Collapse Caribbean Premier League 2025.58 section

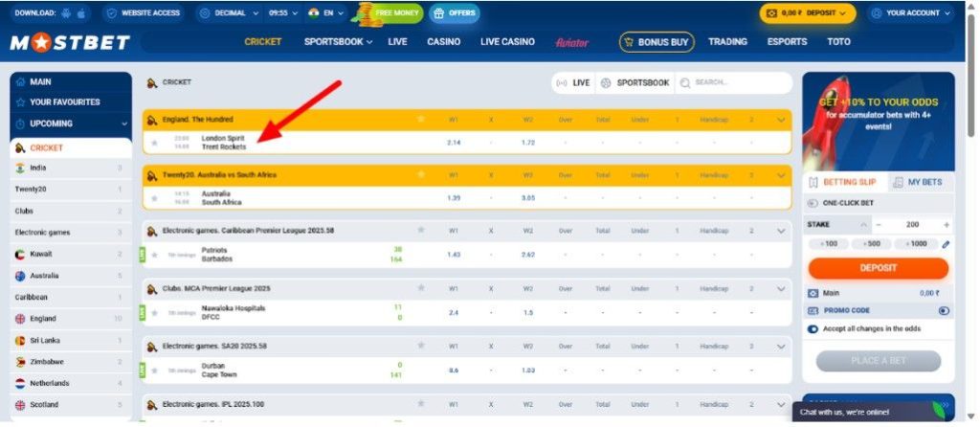(781, 231)
